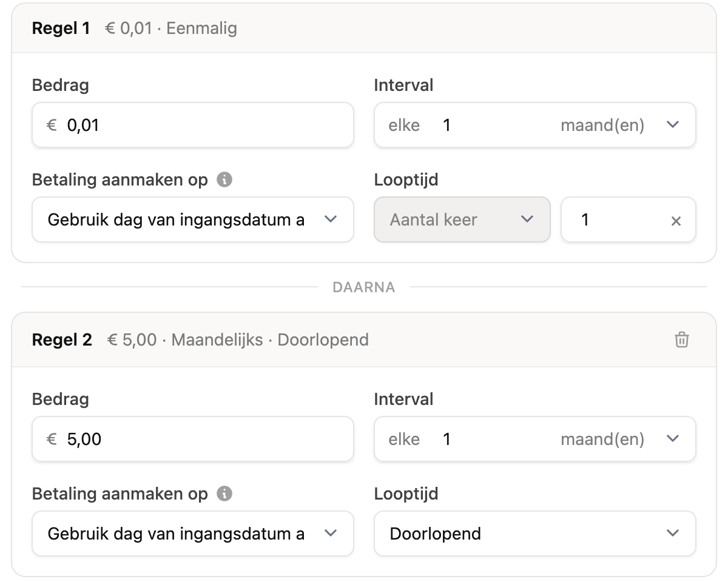Screen dimensions: 728x582
Task: Clear the Looptijd count in Regel 1
Action: (676, 221)
